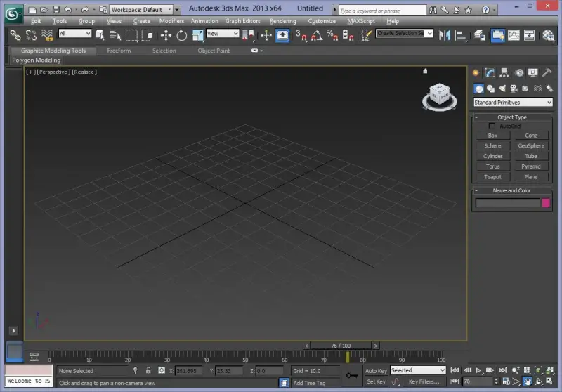This screenshot has width=562, height=392.
Task: Open the Selected key filter dropdown
Action: (x=418, y=370)
